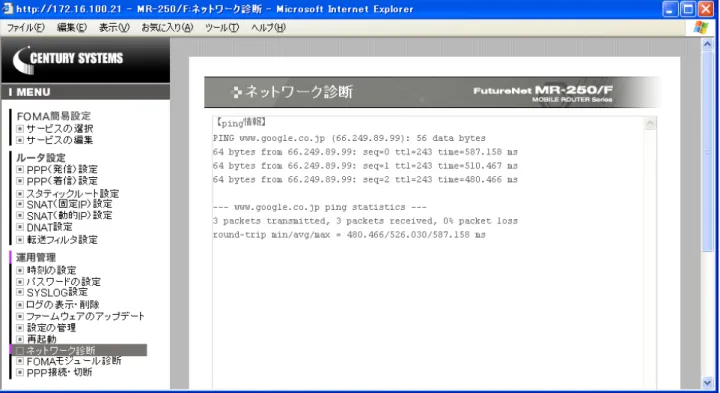This screenshot has height=393, width=720.
Task: Click bullet icon beside 設定の管理
Action: coord(20,328)
